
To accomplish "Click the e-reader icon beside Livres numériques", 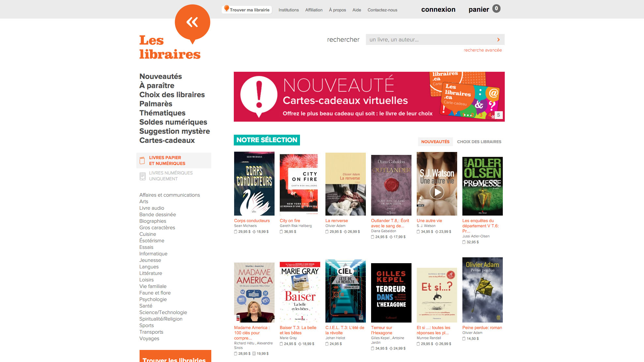I will pos(142,176).
